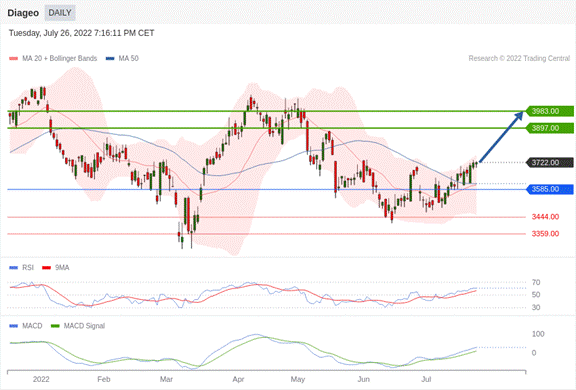This screenshot has width=576, height=390.
Task: Click the 'Research © 2022 Trading Central' credit
Action: [519, 58]
